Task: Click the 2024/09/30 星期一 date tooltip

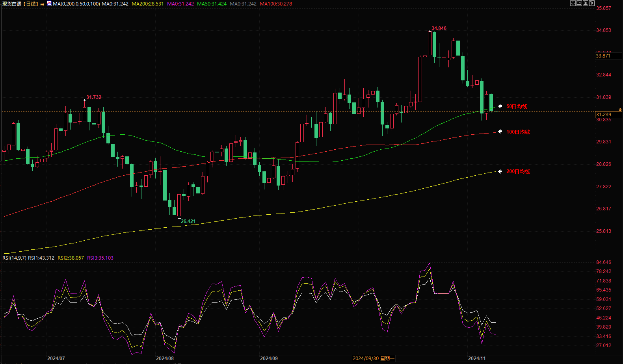Action: point(374,358)
